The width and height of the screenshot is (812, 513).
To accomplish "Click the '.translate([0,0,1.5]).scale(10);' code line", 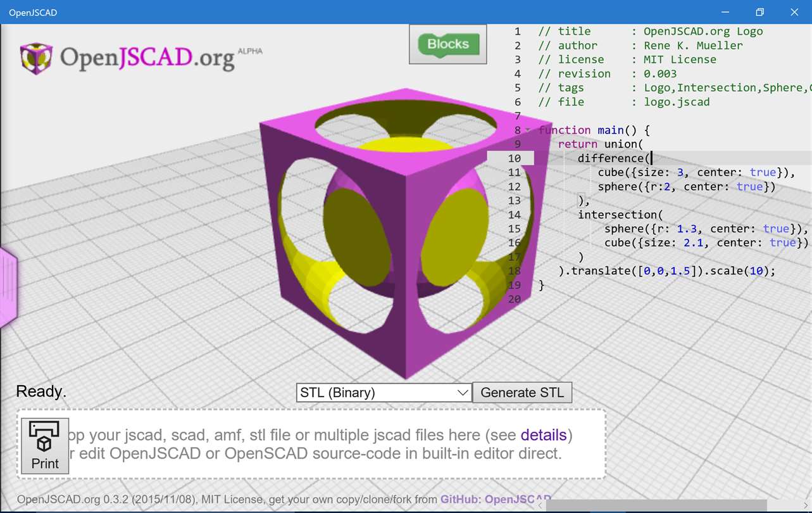I will click(x=666, y=271).
